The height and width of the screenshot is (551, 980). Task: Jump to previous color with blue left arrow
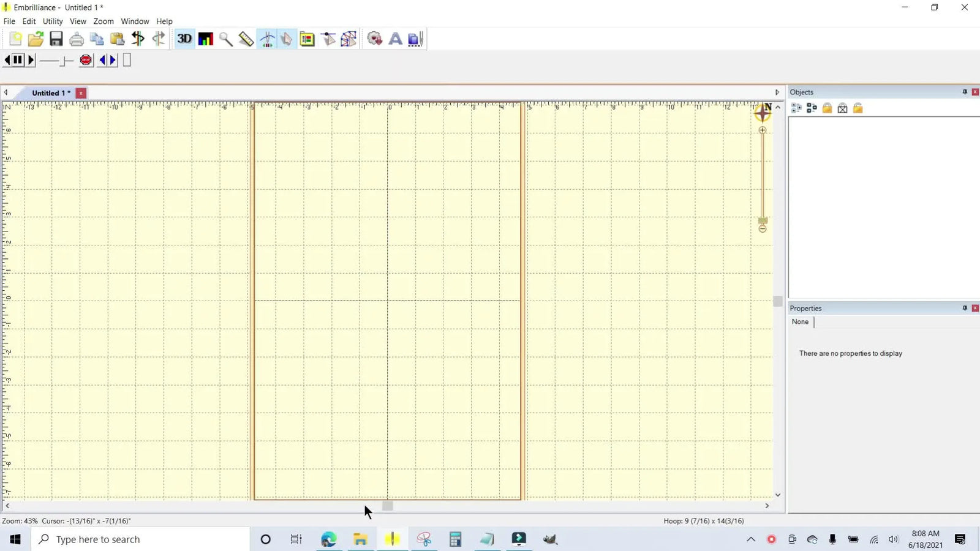(x=102, y=60)
